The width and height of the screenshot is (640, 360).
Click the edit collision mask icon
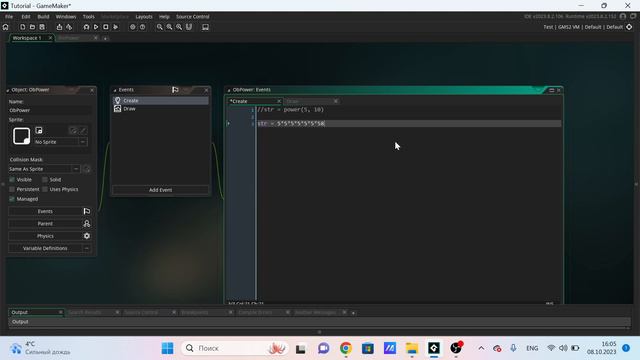[87, 169]
